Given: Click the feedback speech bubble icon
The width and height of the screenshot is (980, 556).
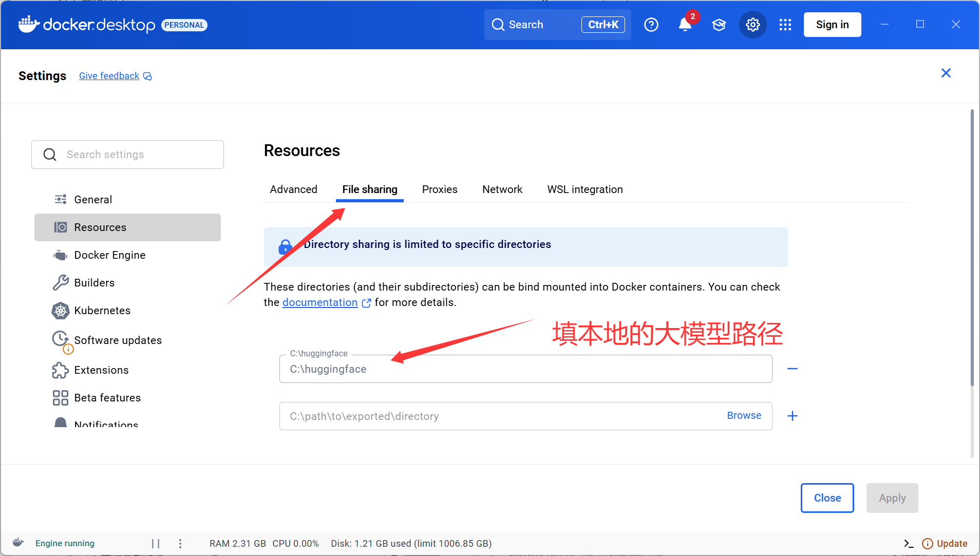Looking at the screenshot, I should coord(147,76).
